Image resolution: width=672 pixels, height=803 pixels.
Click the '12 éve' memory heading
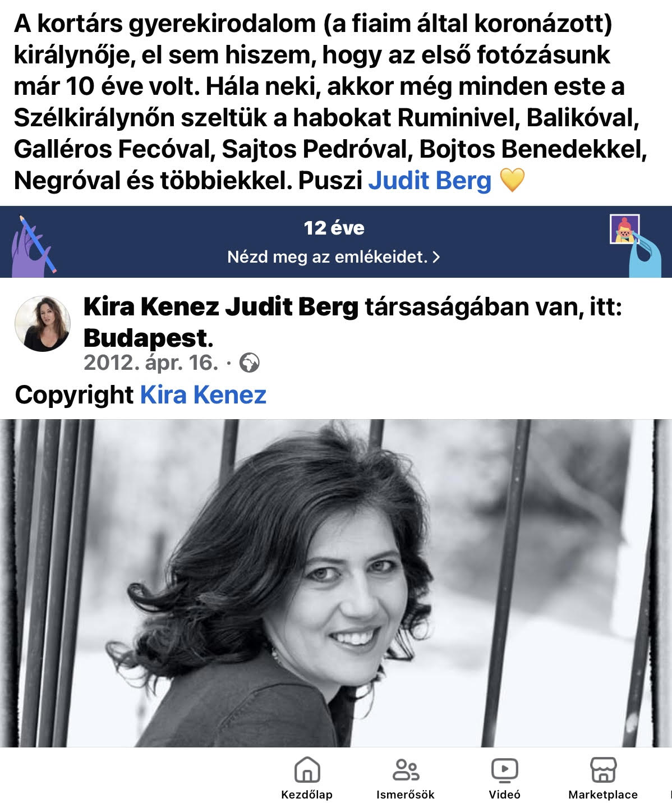(334, 228)
